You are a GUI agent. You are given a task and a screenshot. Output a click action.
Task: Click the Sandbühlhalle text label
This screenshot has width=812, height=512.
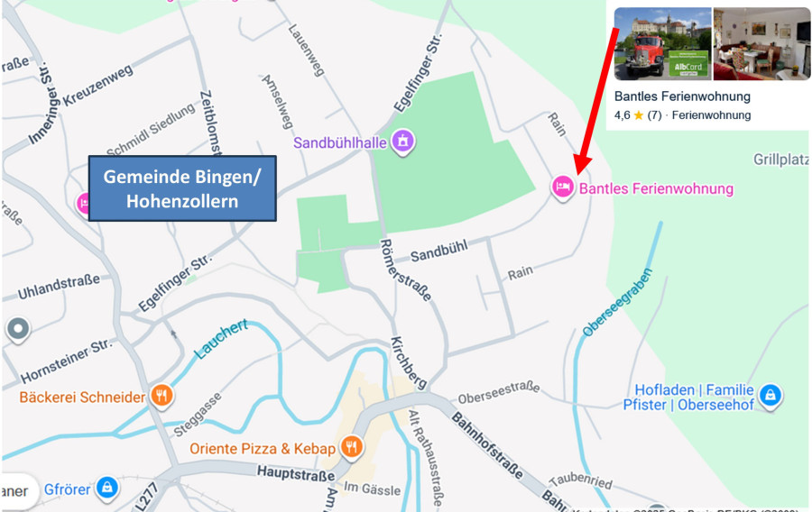pos(340,142)
